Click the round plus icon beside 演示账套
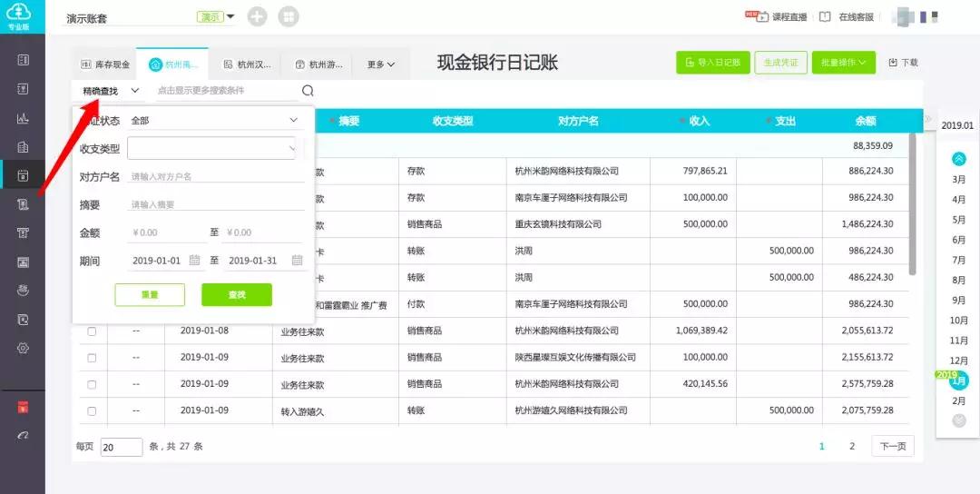Image resolution: width=980 pixels, height=494 pixels. (x=258, y=17)
